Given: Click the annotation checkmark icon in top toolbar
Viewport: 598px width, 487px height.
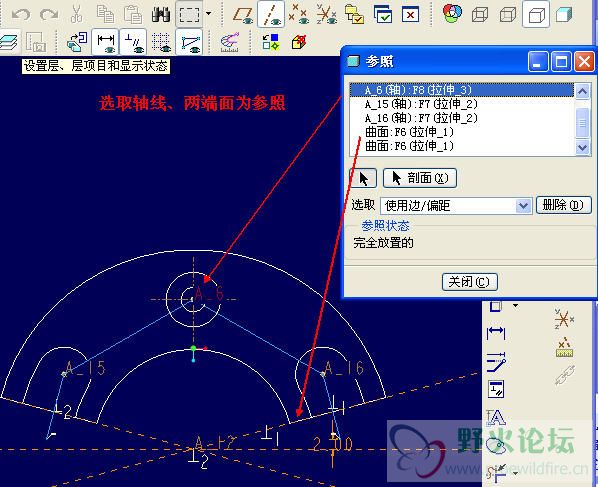Looking at the screenshot, I should pos(354,14).
